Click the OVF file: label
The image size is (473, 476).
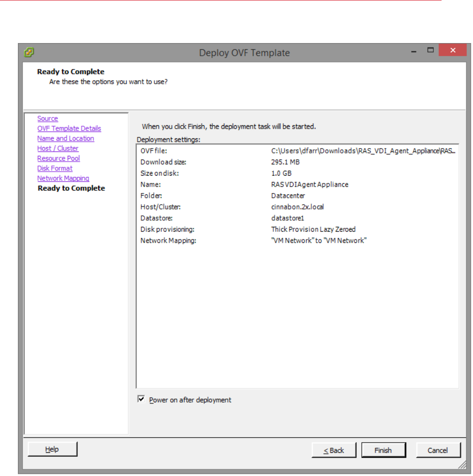[154, 151]
